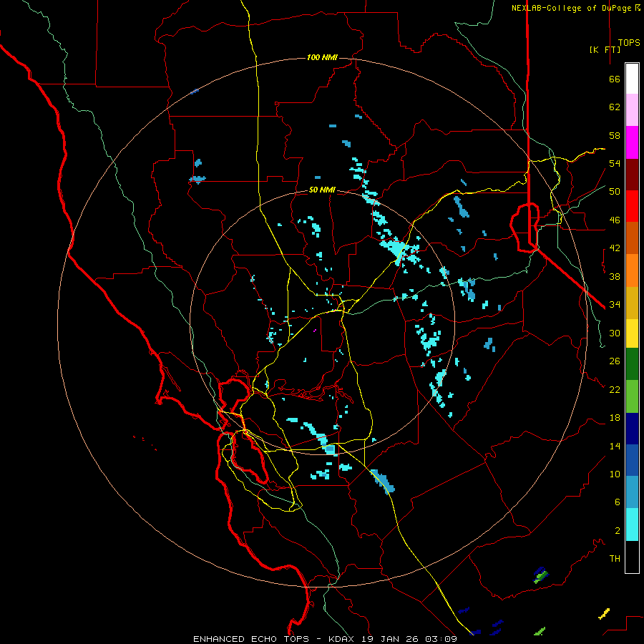Click the 14 legend value
Viewport: 644px width, 644px height.
[615, 446]
